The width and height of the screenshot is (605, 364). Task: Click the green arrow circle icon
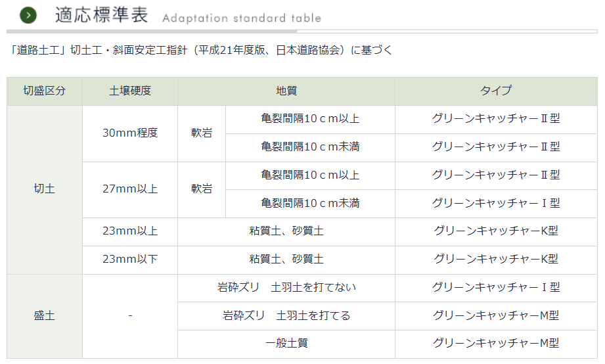(x=28, y=15)
